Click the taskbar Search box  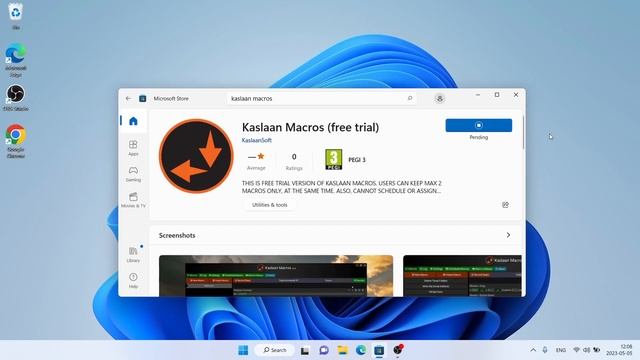274,350
